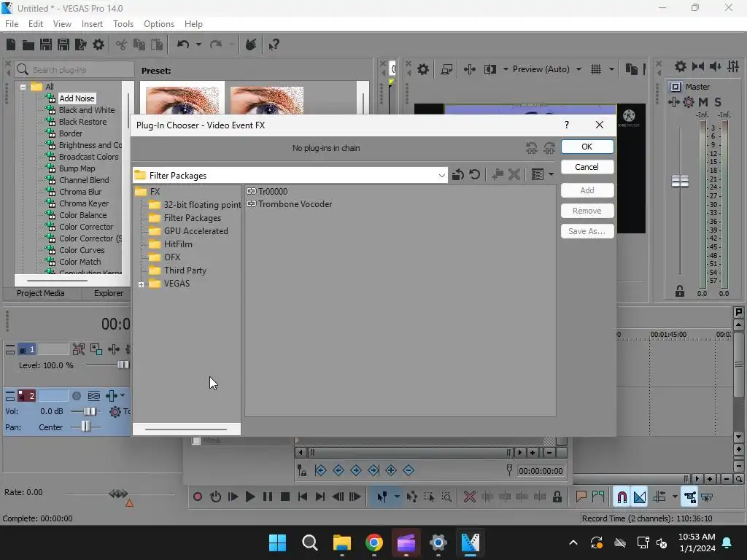Viewport: 747px width, 560px height.
Task: Switch to the Explorer tab
Action: pos(109,293)
